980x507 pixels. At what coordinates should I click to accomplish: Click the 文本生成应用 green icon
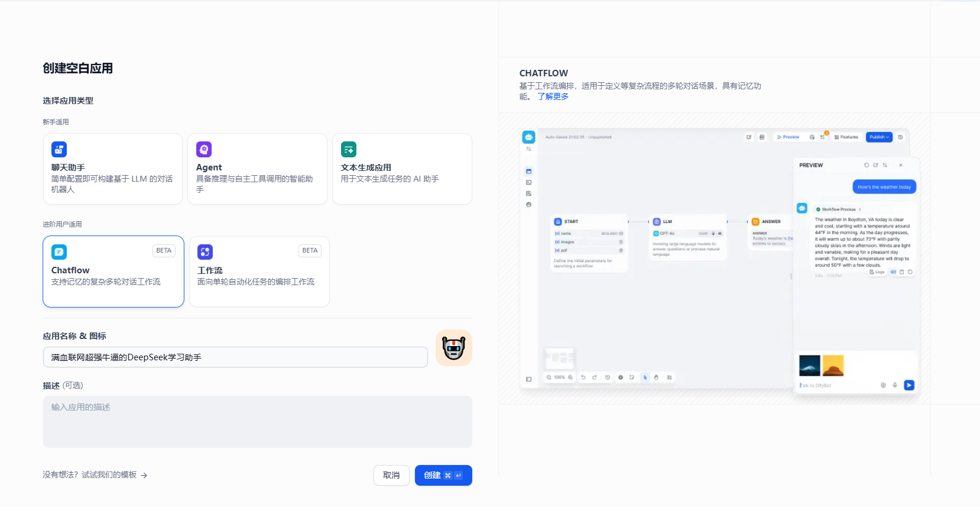(x=349, y=149)
